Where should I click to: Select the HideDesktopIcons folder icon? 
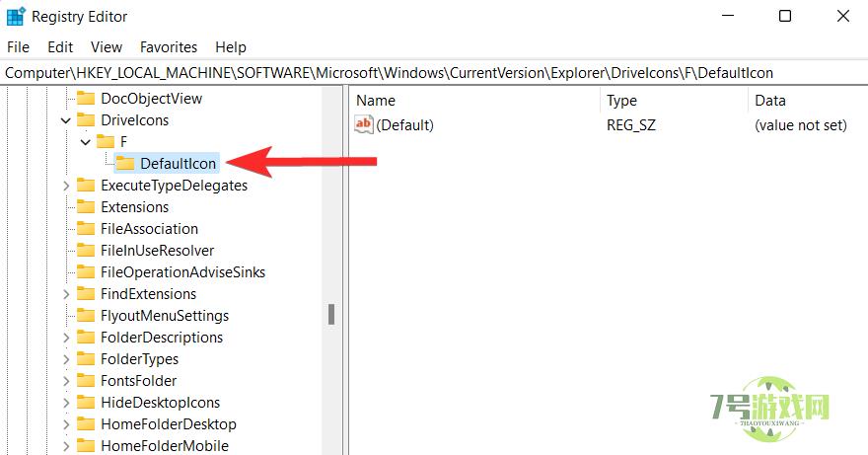86,402
